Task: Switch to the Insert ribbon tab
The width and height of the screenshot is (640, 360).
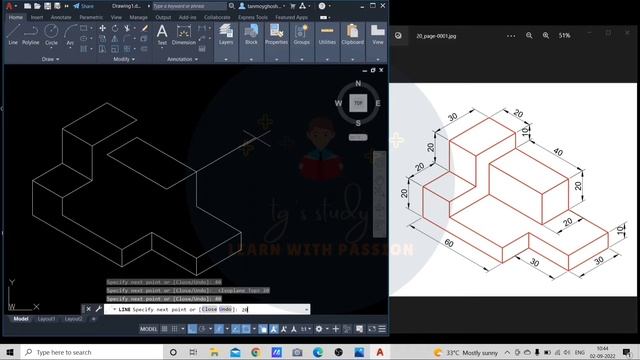Action: point(37,17)
